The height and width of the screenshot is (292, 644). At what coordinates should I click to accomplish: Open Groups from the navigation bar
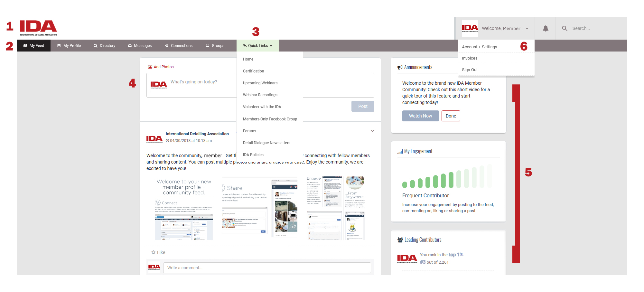(x=215, y=46)
